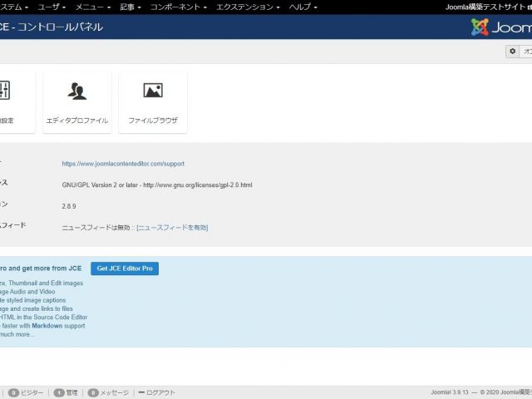
Task: Click the Markdown support feature line
Action: click(x=42, y=326)
